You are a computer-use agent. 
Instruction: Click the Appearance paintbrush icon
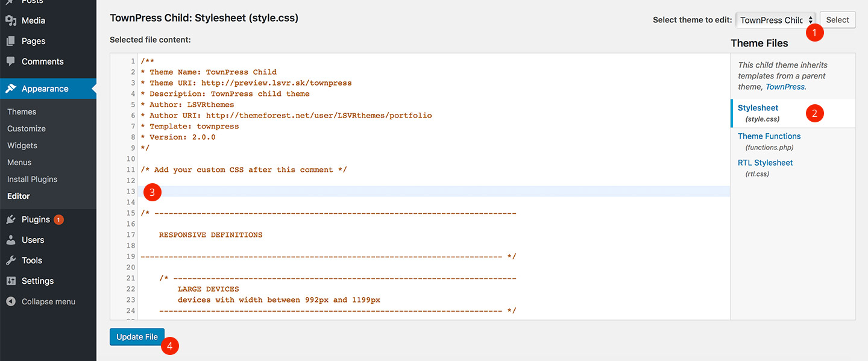[x=11, y=89]
